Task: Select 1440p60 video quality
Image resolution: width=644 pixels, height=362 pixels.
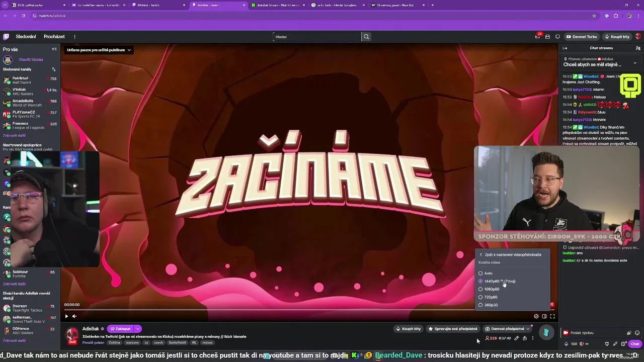Action: pos(497,281)
